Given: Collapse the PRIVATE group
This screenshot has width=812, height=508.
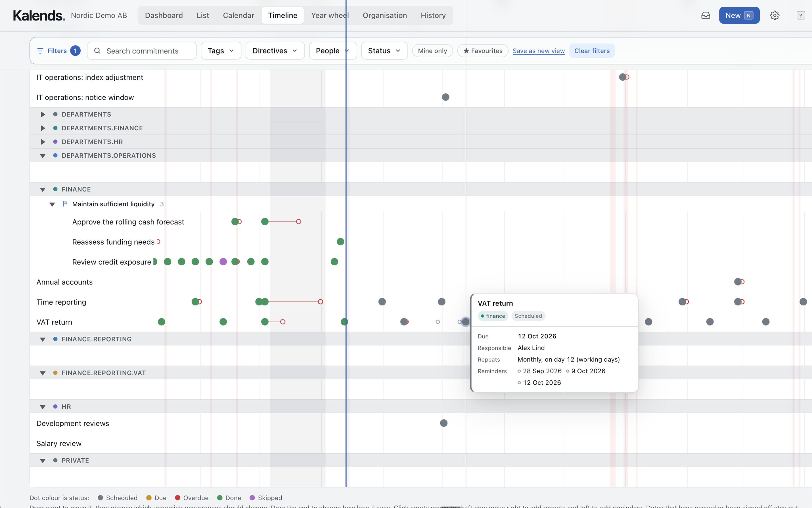Looking at the screenshot, I should [43, 461].
